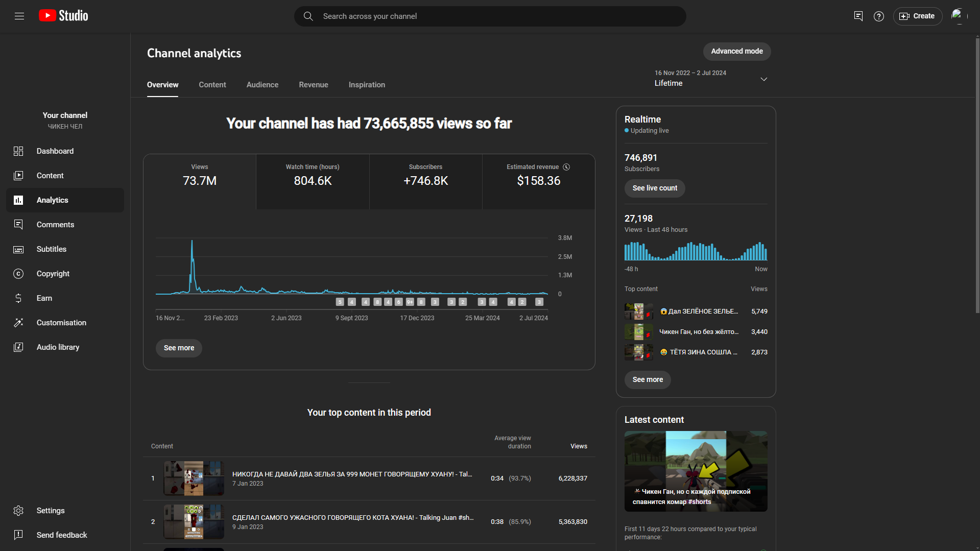The image size is (980, 551).
Task: Switch to the Revenue tab
Action: [x=313, y=85]
